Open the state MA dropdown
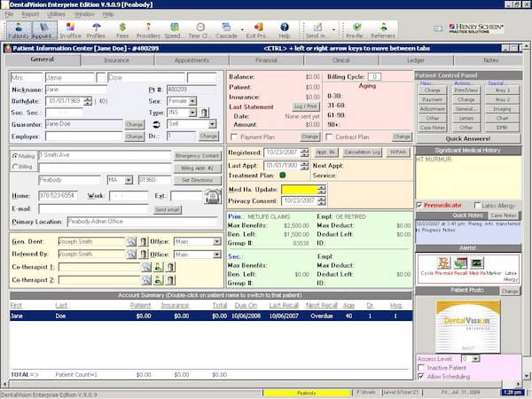532x399 pixels. [x=129, y=180]
